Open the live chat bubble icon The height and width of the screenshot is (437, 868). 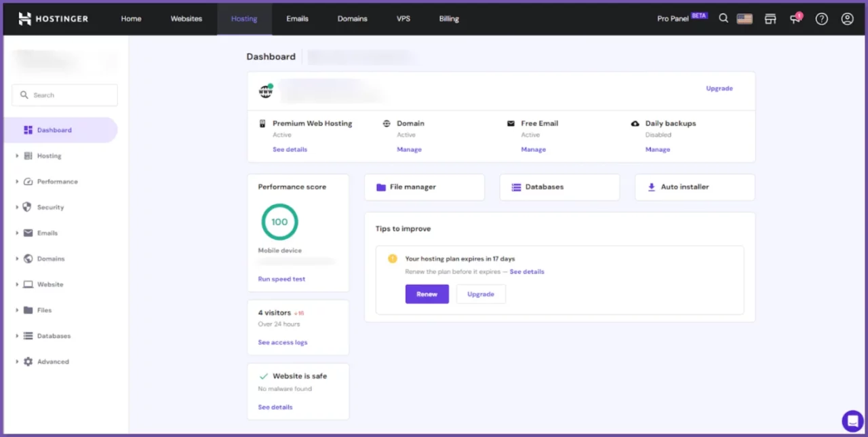[852, 421]
